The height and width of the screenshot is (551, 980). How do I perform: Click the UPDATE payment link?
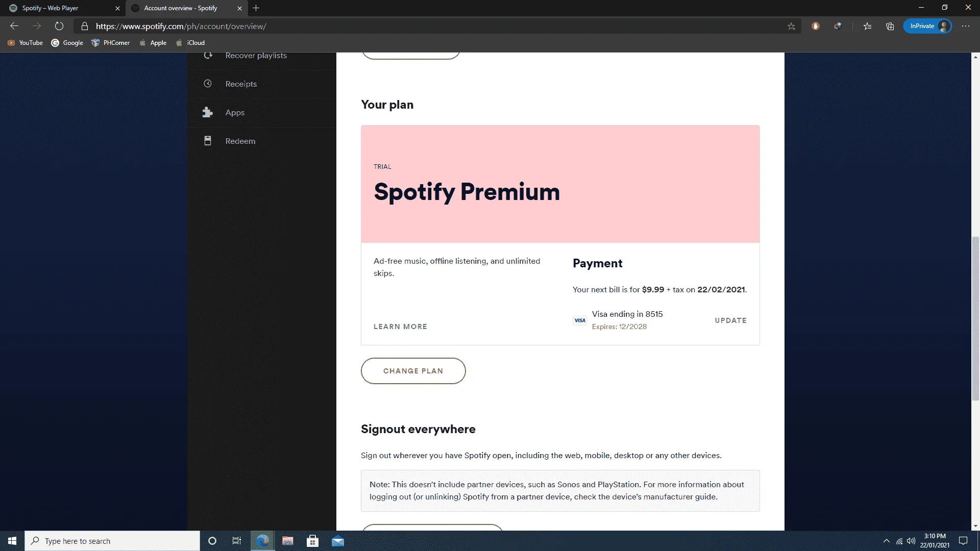[x=730, y=320]
